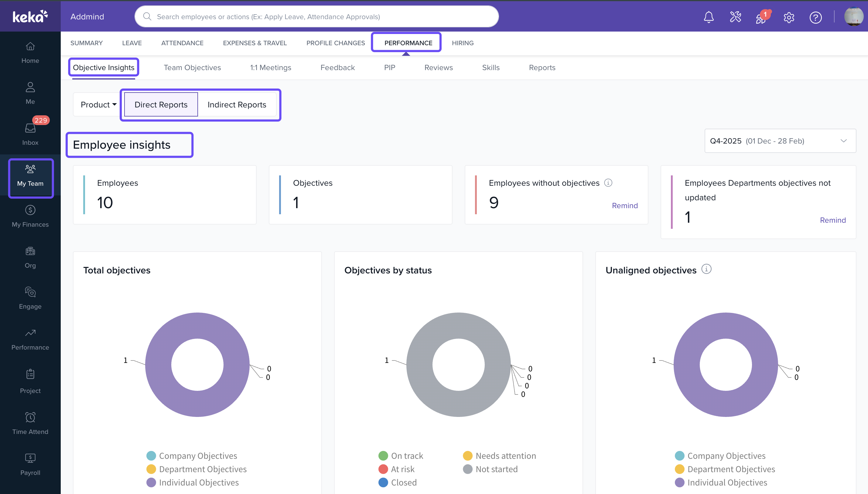This screenshot has height=494, width=868.
Task: Open the Q4-2025 period dropdown
Action: pyautogui.click(x=780, y=141)
